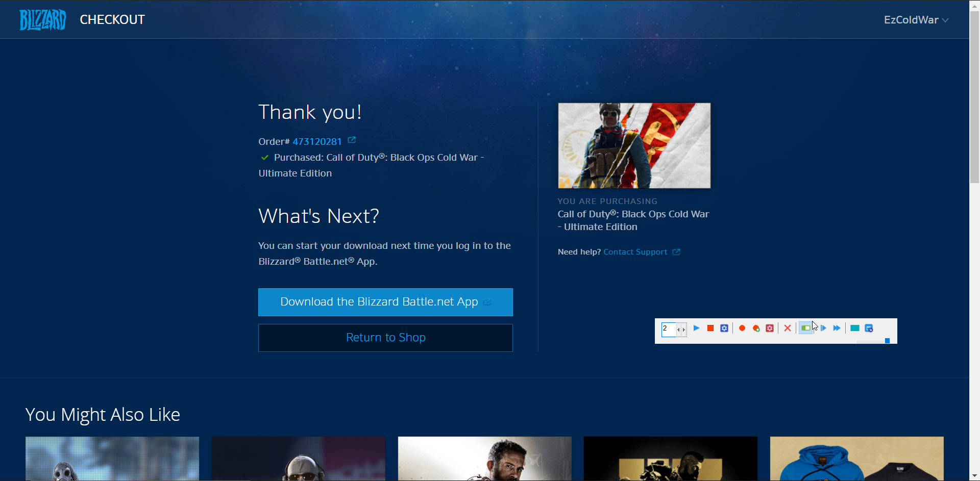Viewport: 980px width, 481px height.
Task: Click the step-forward play icon
Action: pyautogui.click(x=823, y=328)
